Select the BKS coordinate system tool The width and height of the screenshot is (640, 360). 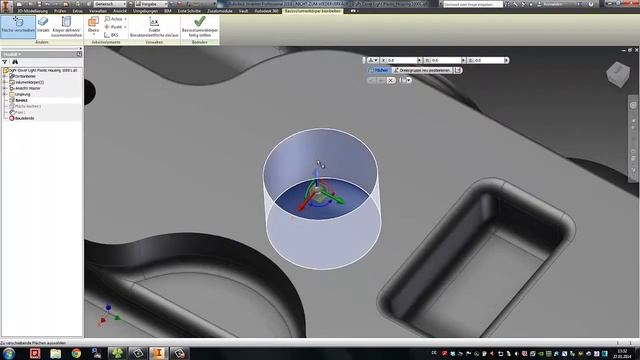[111, 35]
